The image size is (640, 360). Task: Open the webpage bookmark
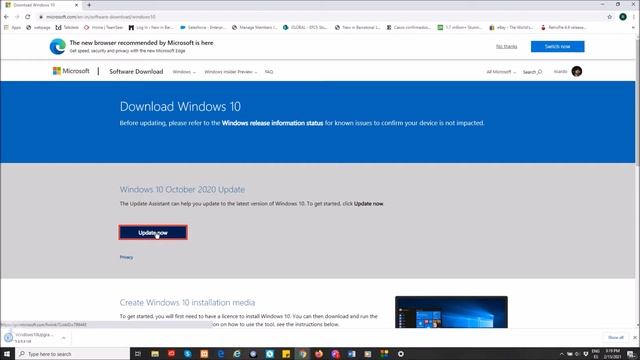coord(38,27)
